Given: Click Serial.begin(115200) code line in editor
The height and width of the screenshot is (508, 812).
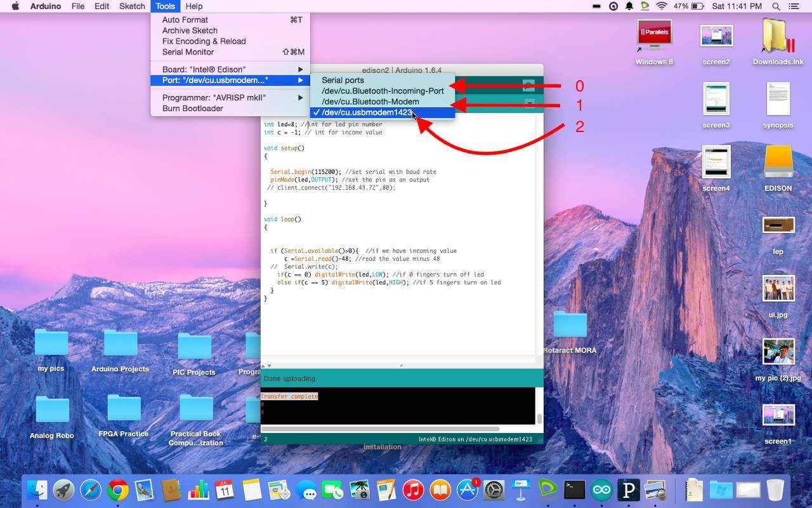Looking at the screenshot, I should pyautogui.click(x=353, y=171).
